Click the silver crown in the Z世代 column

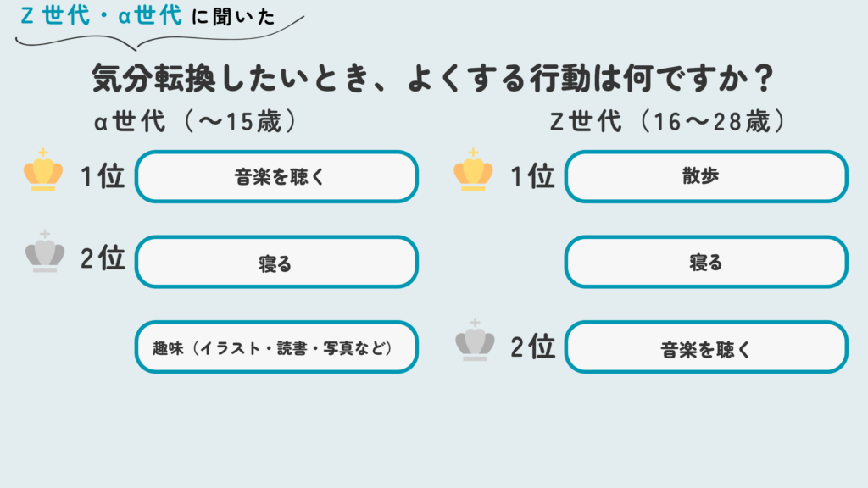click(475, 341)
